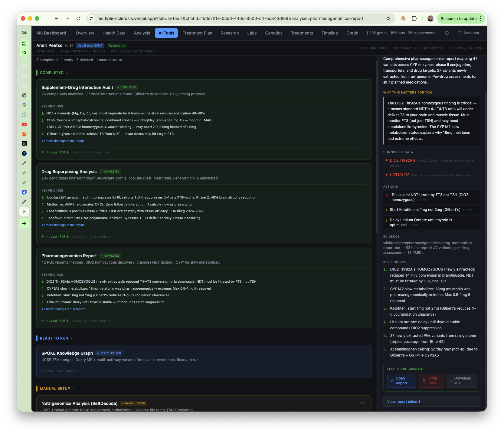
Task: Switch to the Genetics tab
Action: tap(273, 33)
